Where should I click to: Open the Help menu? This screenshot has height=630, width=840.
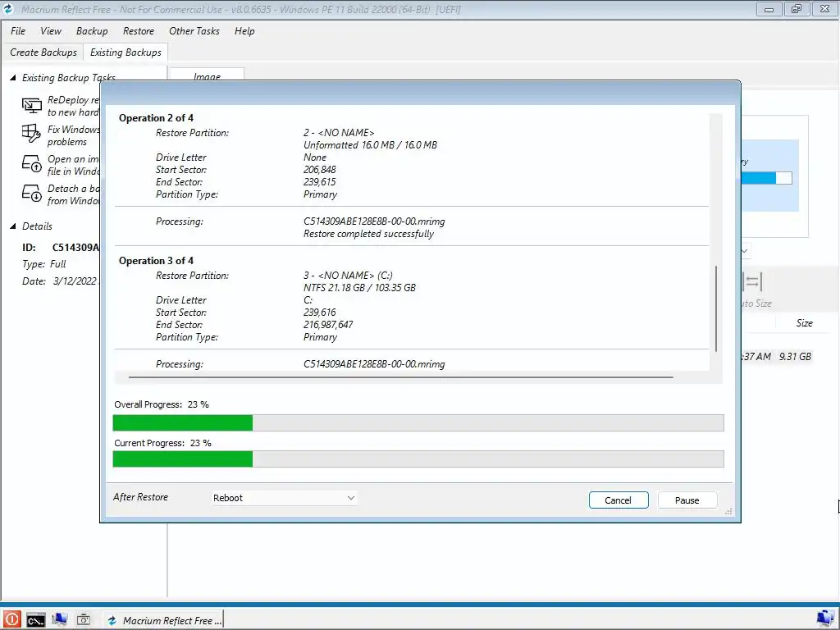coord(244,31)
